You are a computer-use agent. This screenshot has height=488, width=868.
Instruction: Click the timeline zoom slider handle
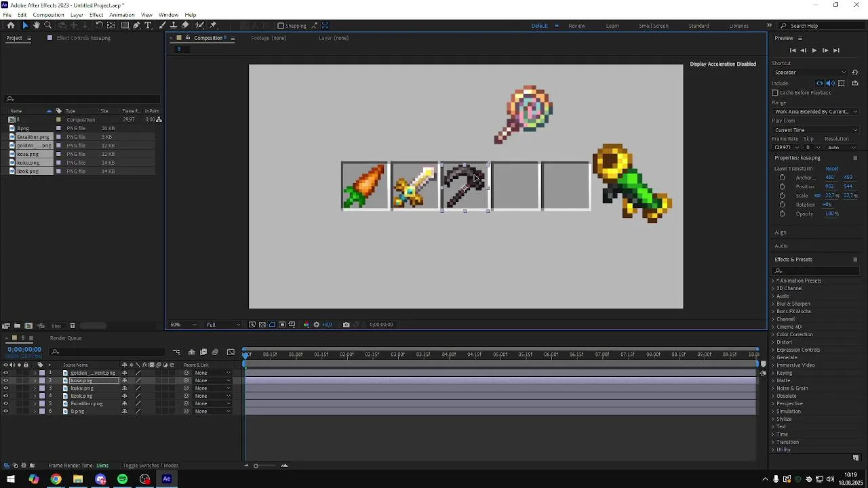coord(256,466)
